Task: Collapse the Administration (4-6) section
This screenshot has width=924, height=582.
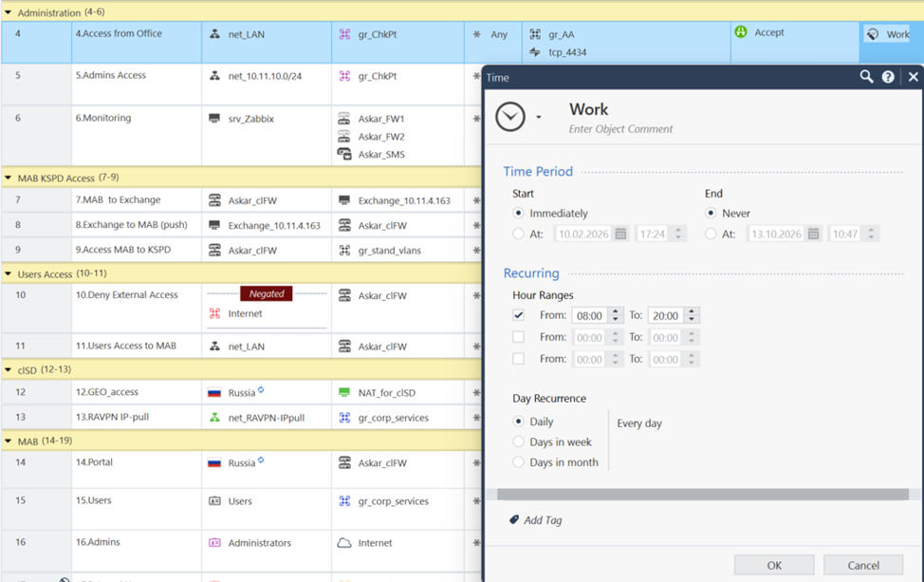Action: pos(9,12)
